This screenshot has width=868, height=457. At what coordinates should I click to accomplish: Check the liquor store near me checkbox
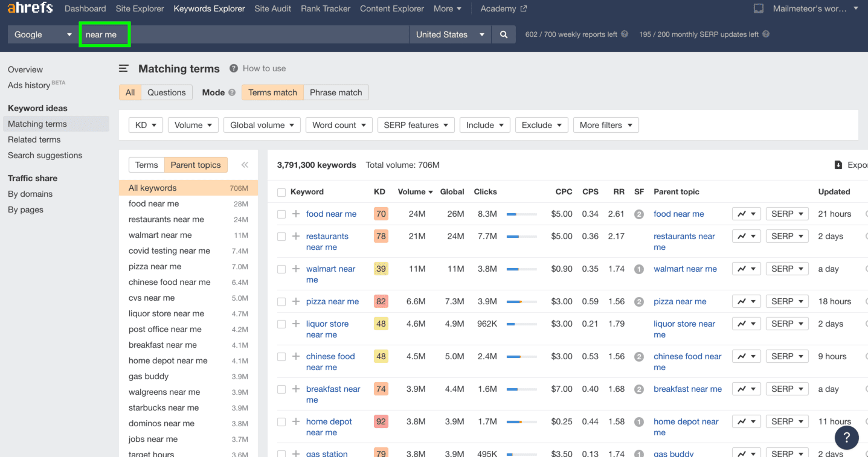(281, 324)
